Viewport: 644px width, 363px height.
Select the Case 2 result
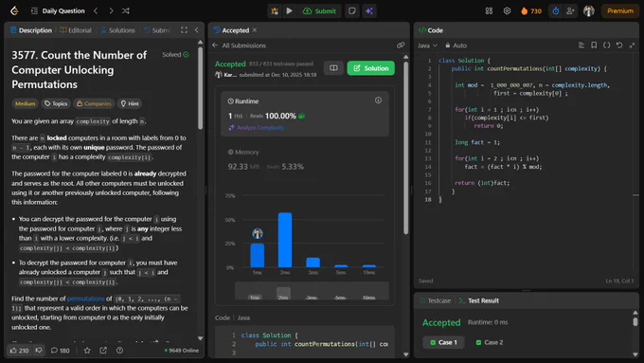coord(490,342)
